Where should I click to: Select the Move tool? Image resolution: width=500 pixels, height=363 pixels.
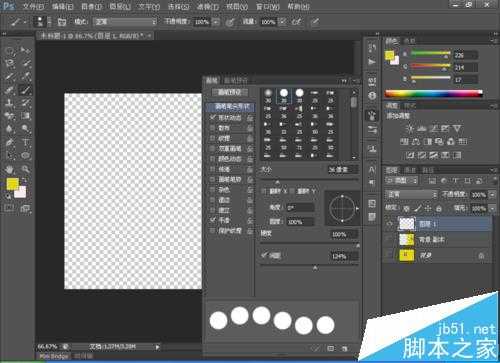click(25, 50)
